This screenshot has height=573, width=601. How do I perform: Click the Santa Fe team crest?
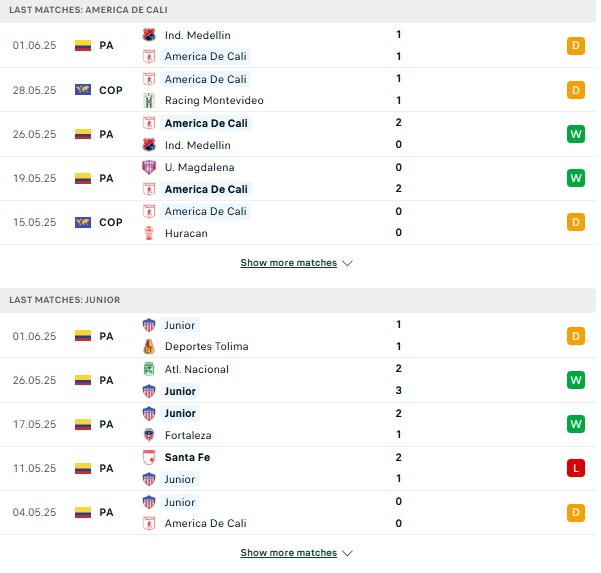[x=149, y=457]
